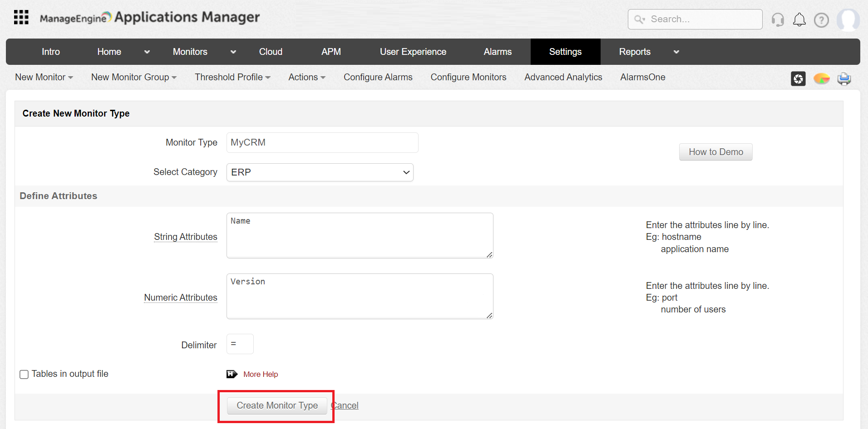Open the New Monitor Group dropdown
868x429 pixels.
(x=134, y=77)
